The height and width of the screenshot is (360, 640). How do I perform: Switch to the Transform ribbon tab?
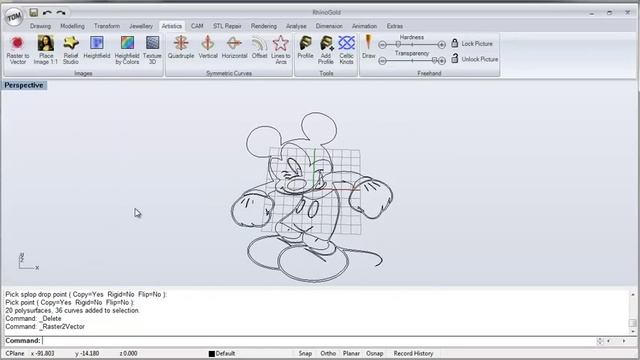(107, 26)
